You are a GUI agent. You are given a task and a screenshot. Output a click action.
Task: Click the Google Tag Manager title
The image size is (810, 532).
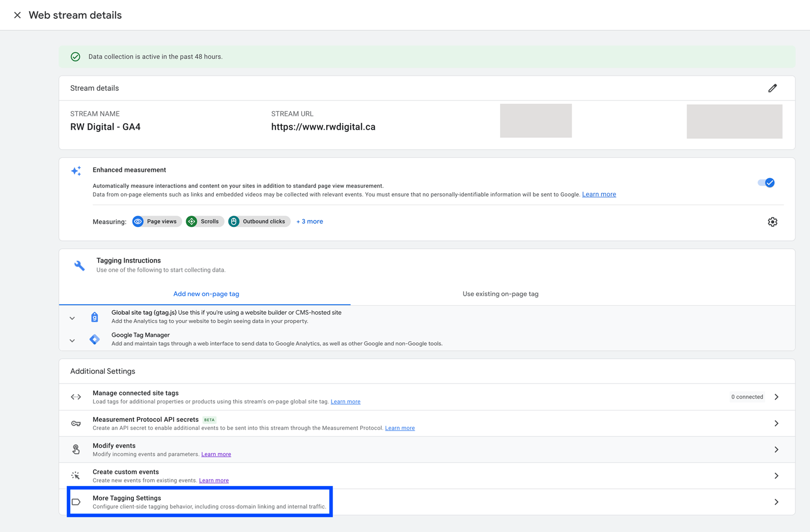coord(140,335)
